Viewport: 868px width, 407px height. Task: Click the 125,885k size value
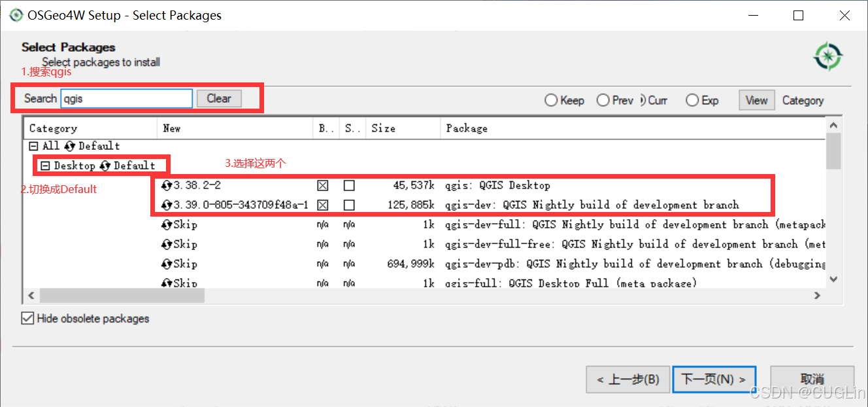point(411,205)
